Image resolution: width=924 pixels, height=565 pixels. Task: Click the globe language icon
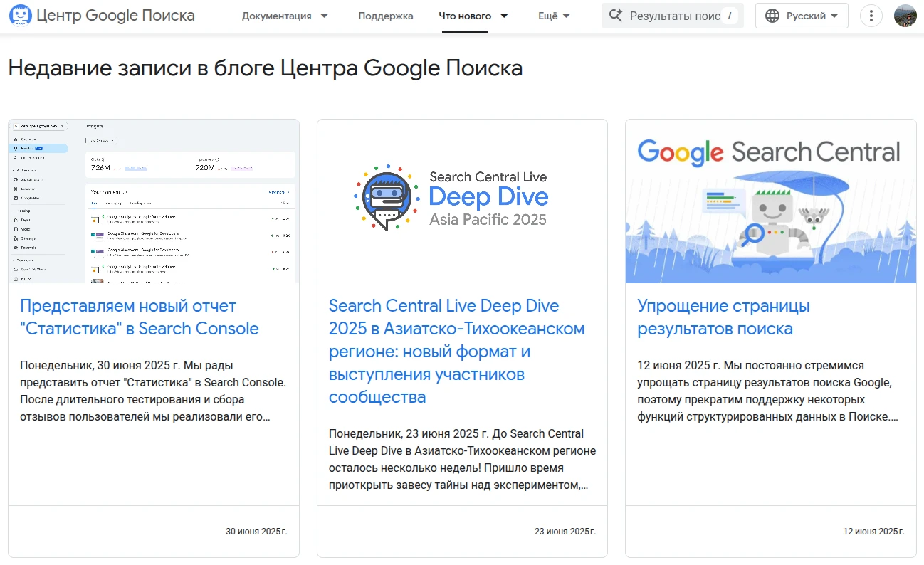point(772,16)
